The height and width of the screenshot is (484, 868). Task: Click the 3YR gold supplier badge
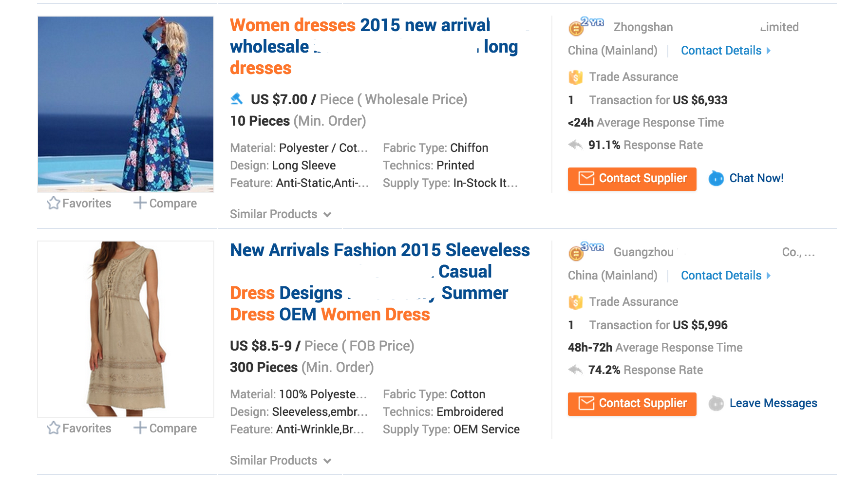(586, 251)
